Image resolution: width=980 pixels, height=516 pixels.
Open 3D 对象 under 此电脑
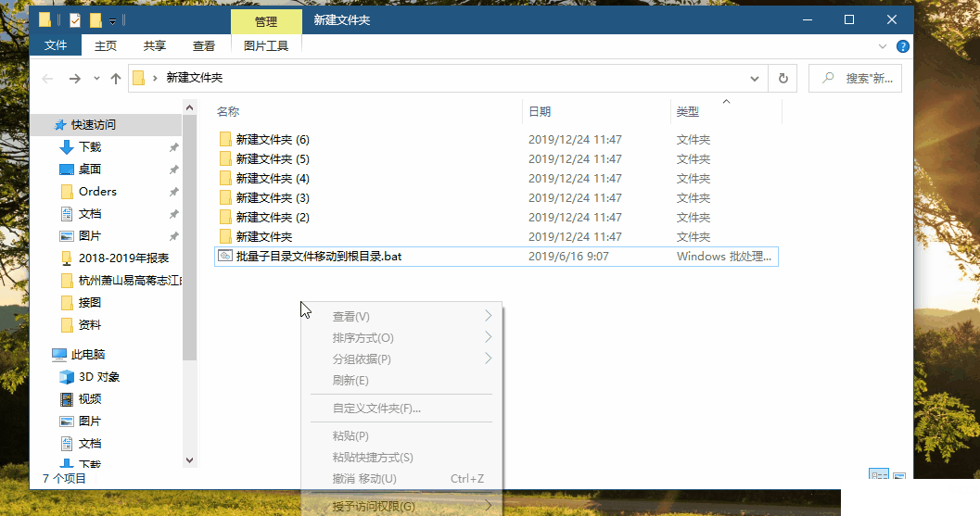[x=99, y=377]
